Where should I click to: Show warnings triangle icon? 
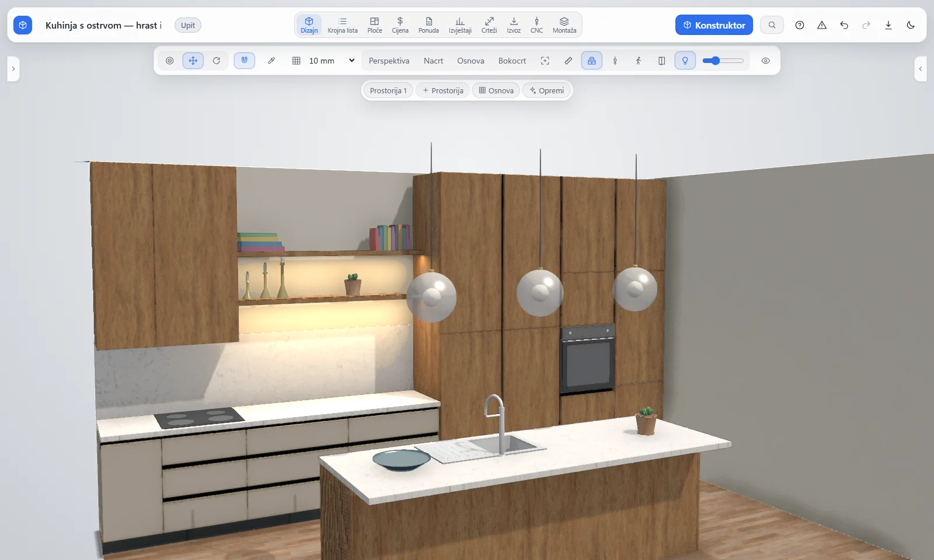pyautogui.click(x=822, y=25)
